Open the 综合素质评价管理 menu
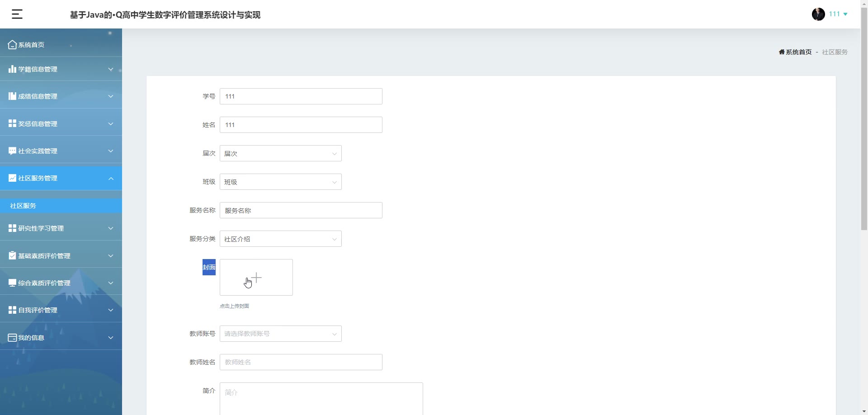The image size is (868, 415). [61, 283]
